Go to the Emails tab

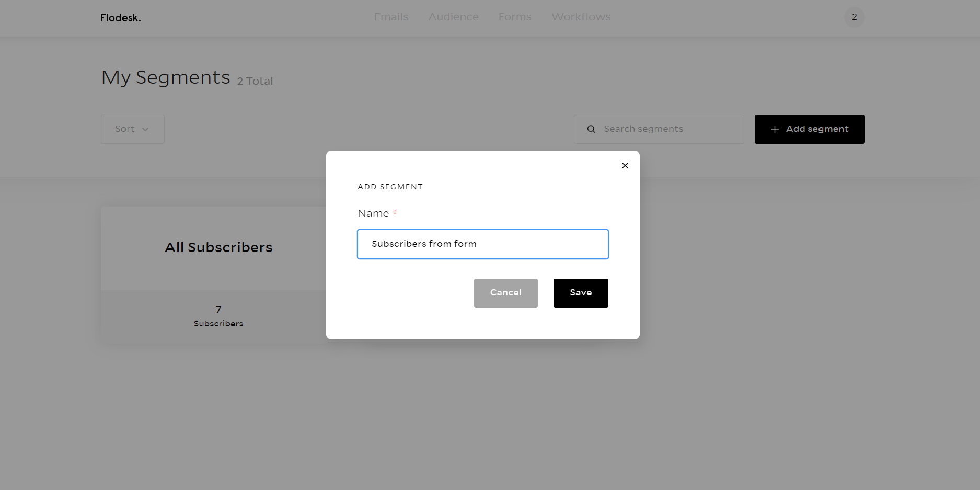(x=391, y=17)
